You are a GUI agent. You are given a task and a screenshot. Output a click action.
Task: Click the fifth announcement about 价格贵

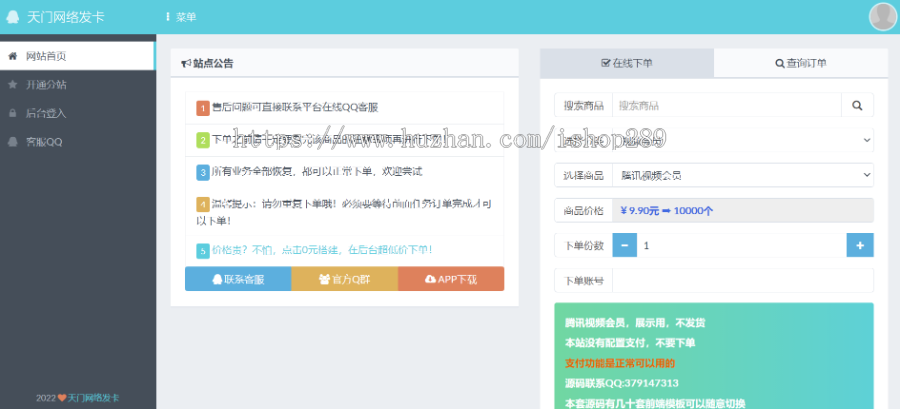pyautogui.click(x=315, y=249)
